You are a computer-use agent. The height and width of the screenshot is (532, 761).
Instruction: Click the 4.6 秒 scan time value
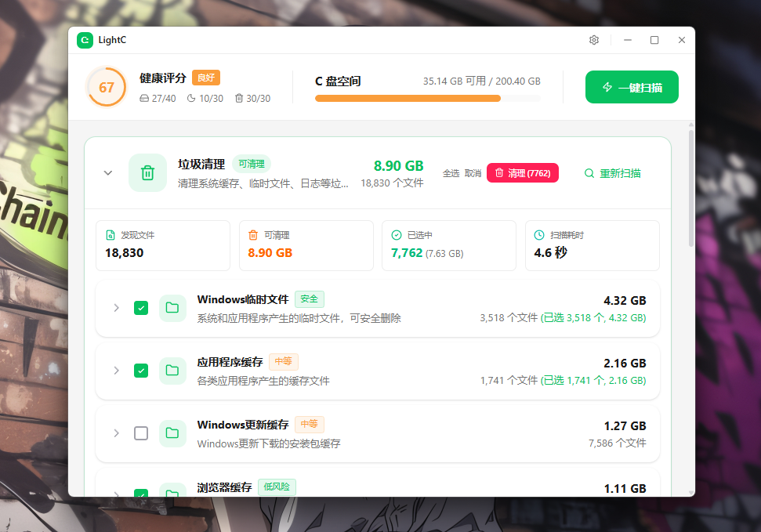(x=550, y=253)
